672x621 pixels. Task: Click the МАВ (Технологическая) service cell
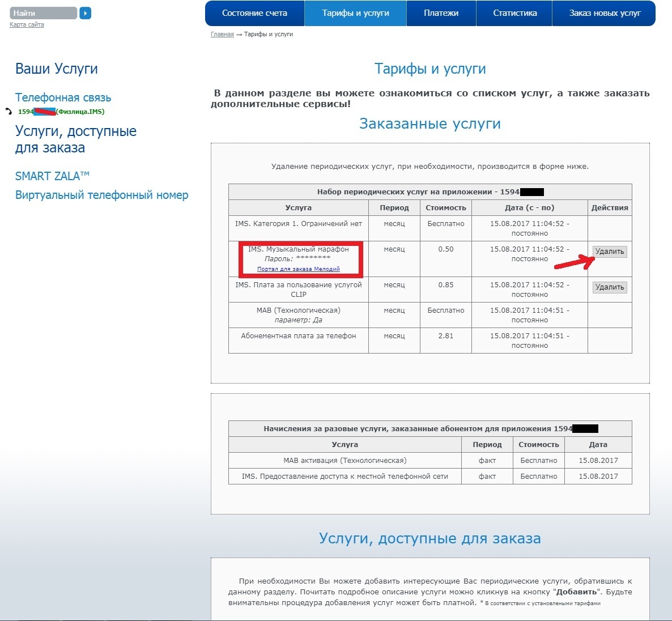(x=298, y=315)
